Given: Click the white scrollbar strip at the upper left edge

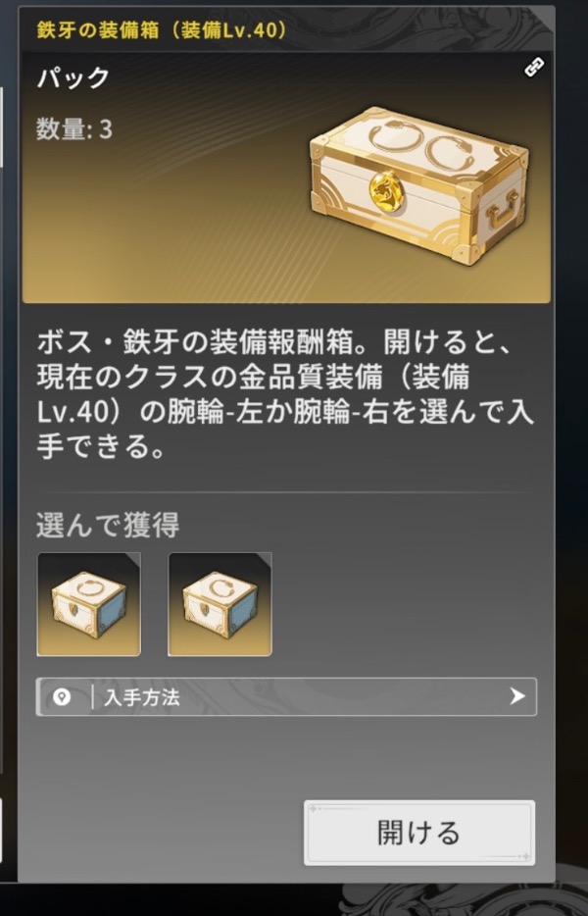Looking at the screenshot, I should (x=1, y=127).
